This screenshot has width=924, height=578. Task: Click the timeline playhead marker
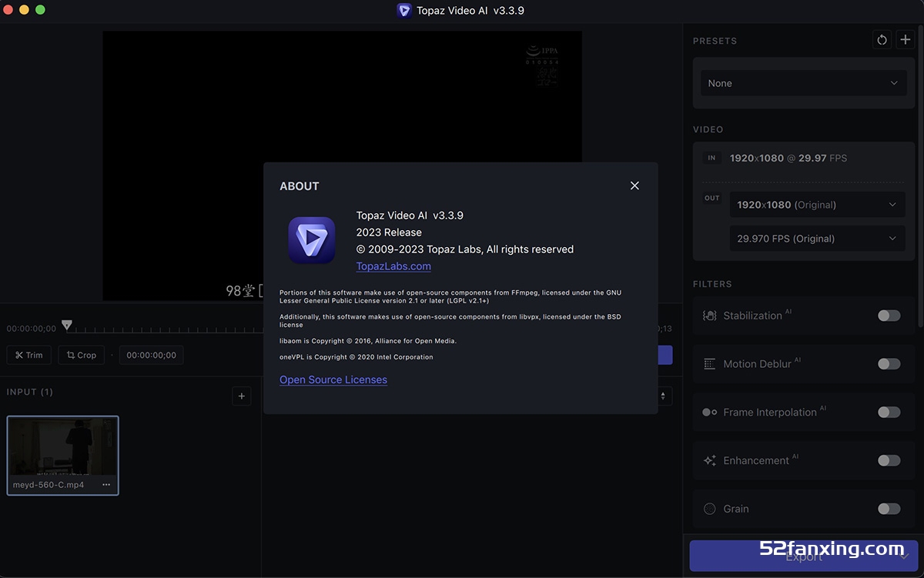point(67,326)
